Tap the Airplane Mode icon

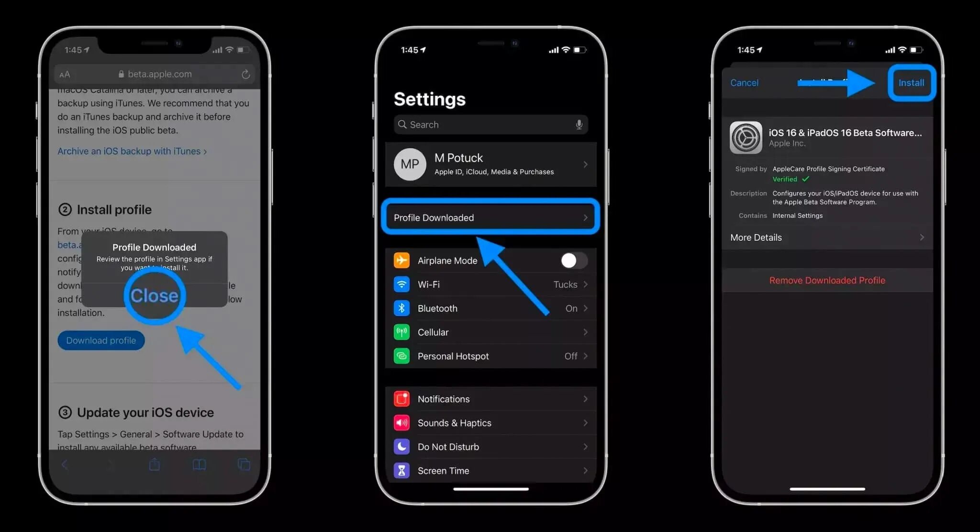[402, 260]
